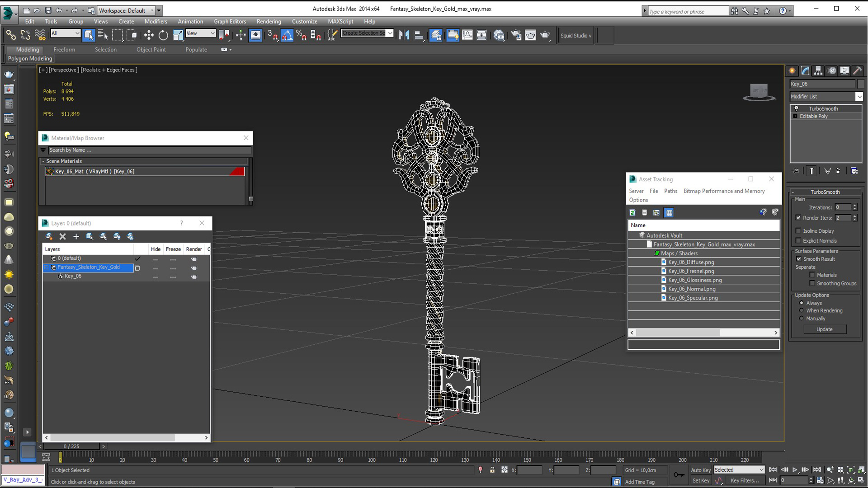This screenshot has height=488, width=868.
Task: Click the Mirror tool icon
Action: (404, 35)
